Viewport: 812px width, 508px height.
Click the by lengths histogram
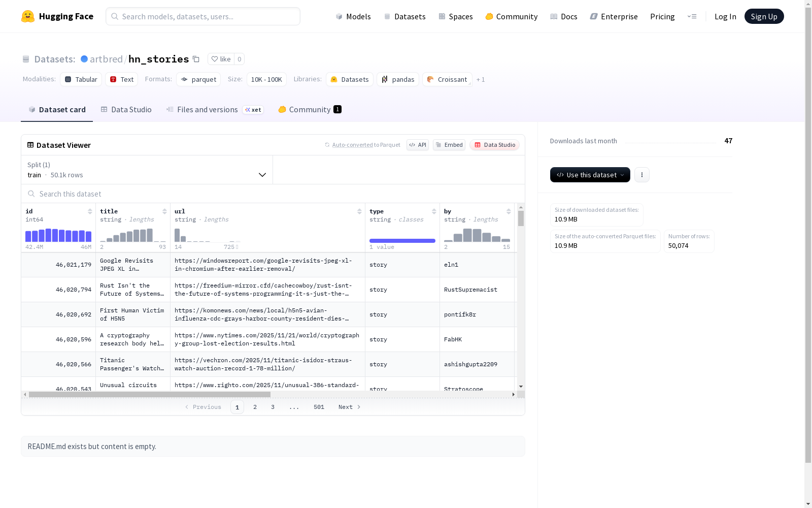477,235
